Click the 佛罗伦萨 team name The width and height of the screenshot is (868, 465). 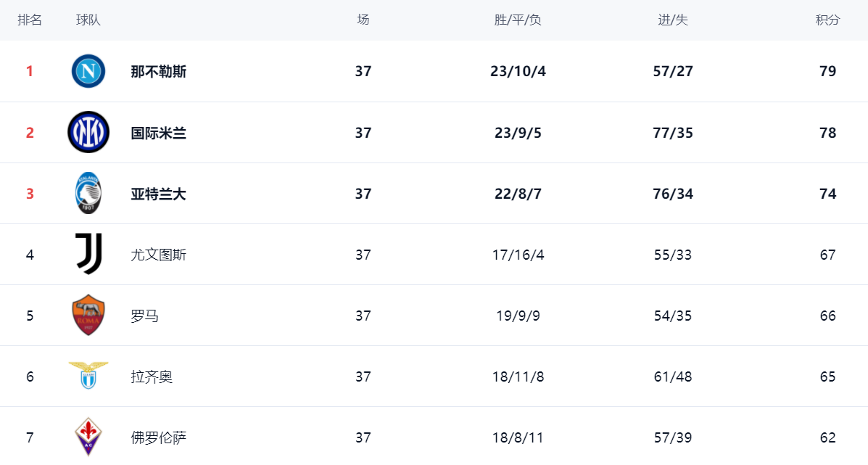pos(158,437)
